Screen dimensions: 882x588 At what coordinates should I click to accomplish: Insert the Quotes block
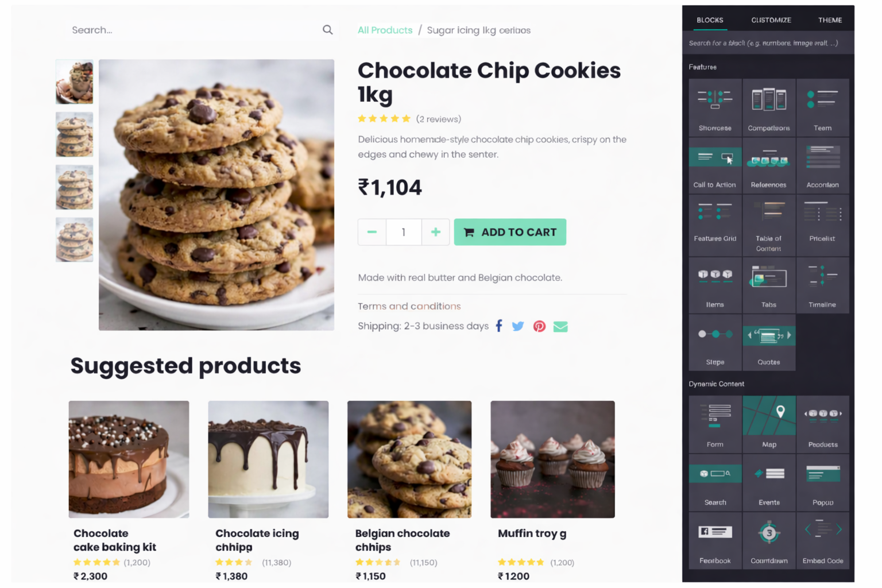pyautogui.click(x=769, y=342)
